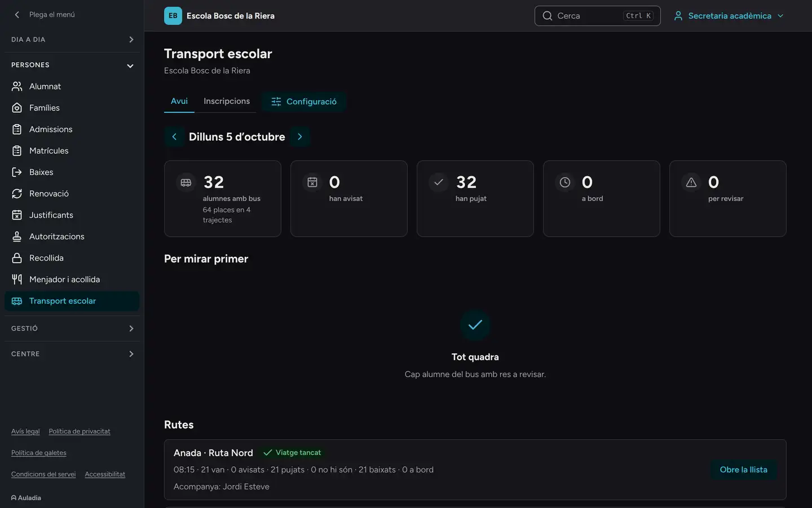Expand the GESTIÓ menu group
The image size is (812, 508).
click(72, 329)
